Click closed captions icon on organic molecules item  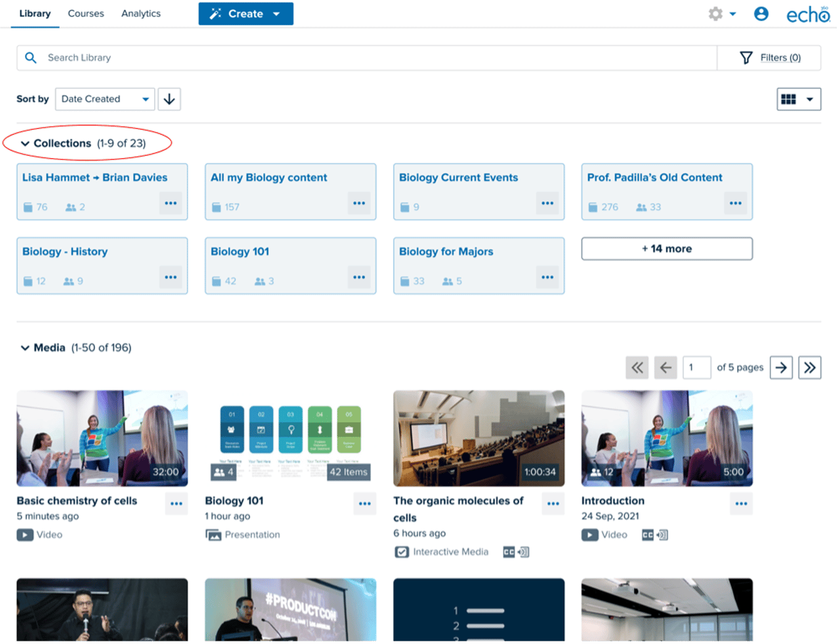pyautogui.click(x=509, y=552)
